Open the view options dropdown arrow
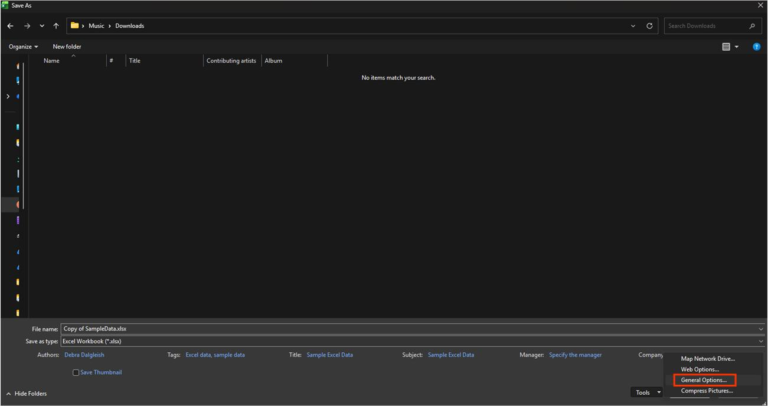Viewport: 768px width, 406px height. (736, 47)
